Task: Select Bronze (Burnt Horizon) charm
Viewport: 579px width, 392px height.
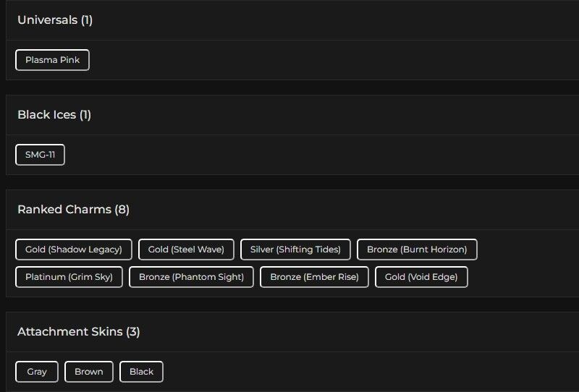Action: click(x=417, y=250)
